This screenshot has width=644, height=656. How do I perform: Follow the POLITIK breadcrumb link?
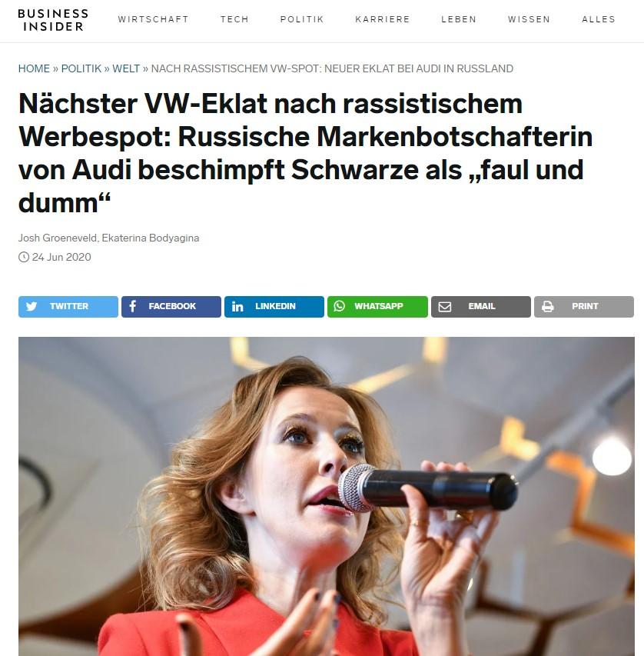coord(81,68)
